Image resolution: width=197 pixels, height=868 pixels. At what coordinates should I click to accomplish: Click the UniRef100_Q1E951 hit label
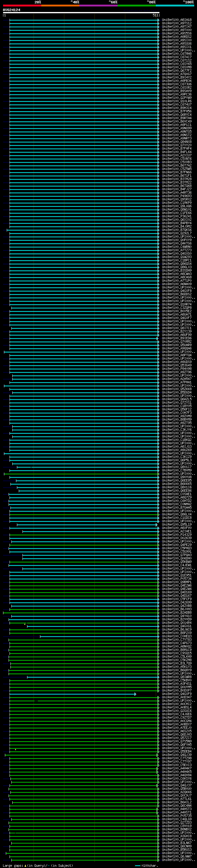click(177, 575)
